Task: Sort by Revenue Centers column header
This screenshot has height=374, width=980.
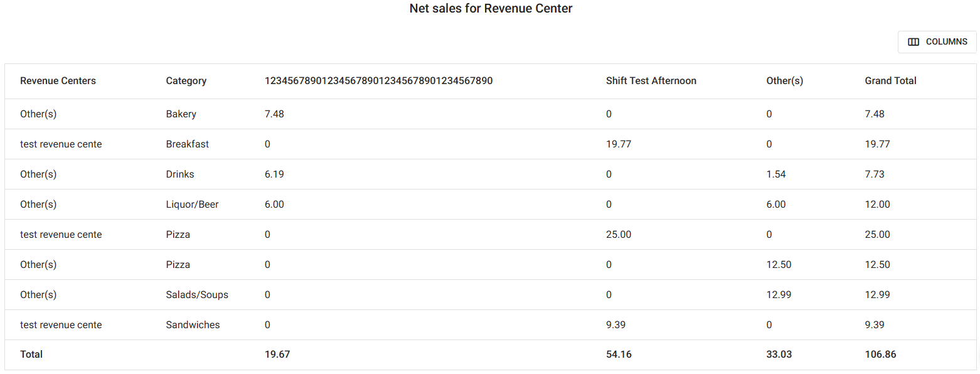Action: pyautogui.click(x=58, y=81)
